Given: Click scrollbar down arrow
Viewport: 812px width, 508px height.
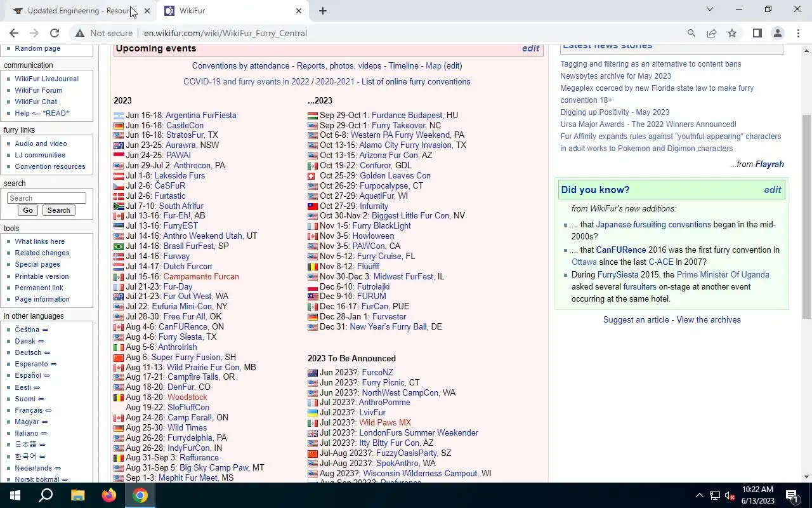Looking at the screenshot, I should (x=807, y=477).
